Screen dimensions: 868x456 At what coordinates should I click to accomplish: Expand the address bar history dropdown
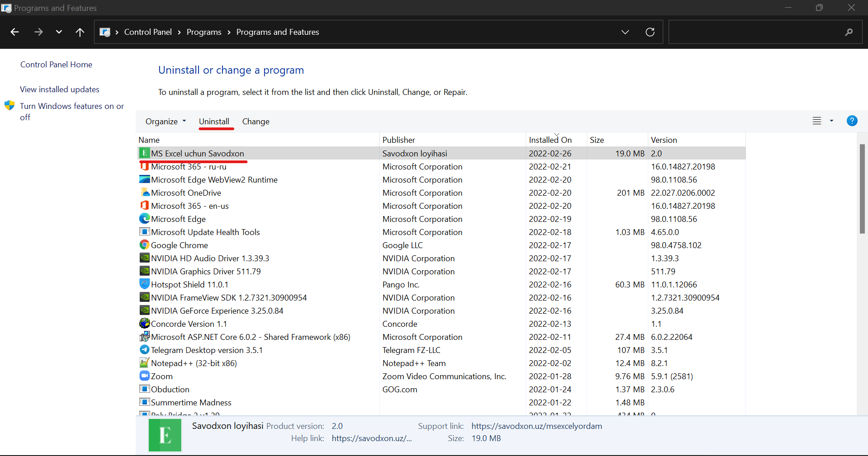pyautogui.click(x=625, y=32)
